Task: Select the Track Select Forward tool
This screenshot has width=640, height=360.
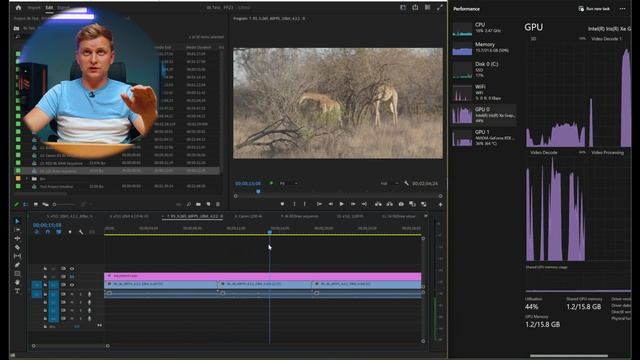Action: pos(17,230)
